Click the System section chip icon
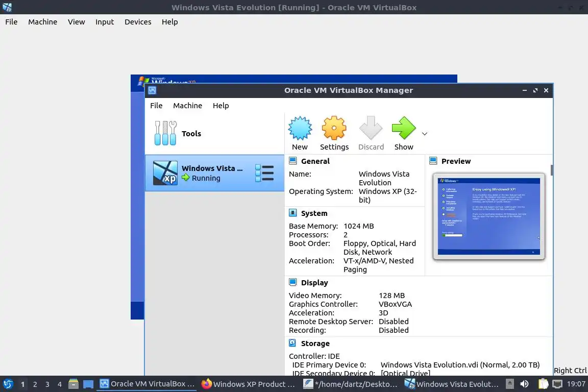 (x=293, y=213)
